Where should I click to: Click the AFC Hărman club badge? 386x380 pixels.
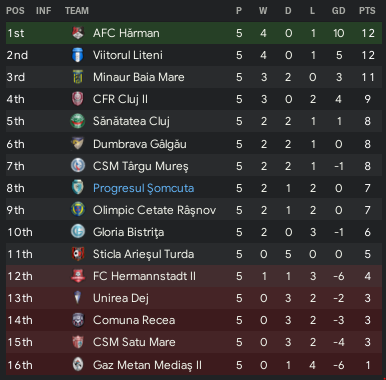pos(78,33)
